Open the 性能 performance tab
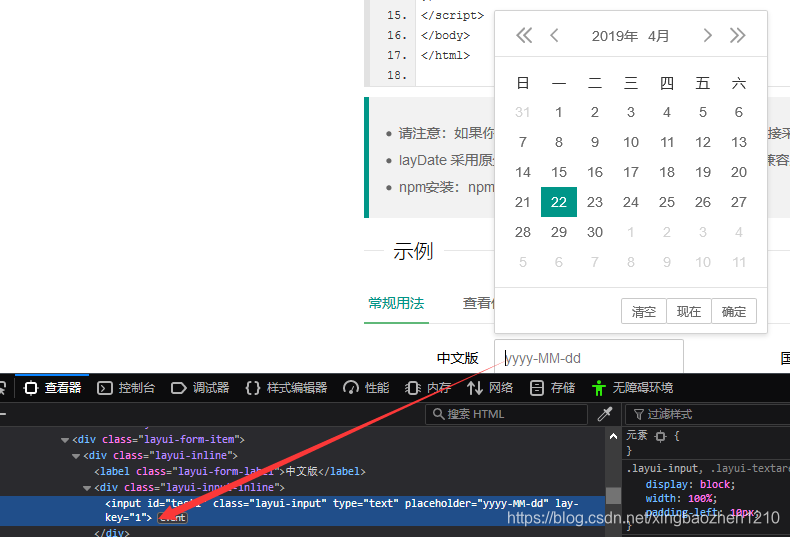This screenshot has width=790, height=537. click(x=366, y=388)
